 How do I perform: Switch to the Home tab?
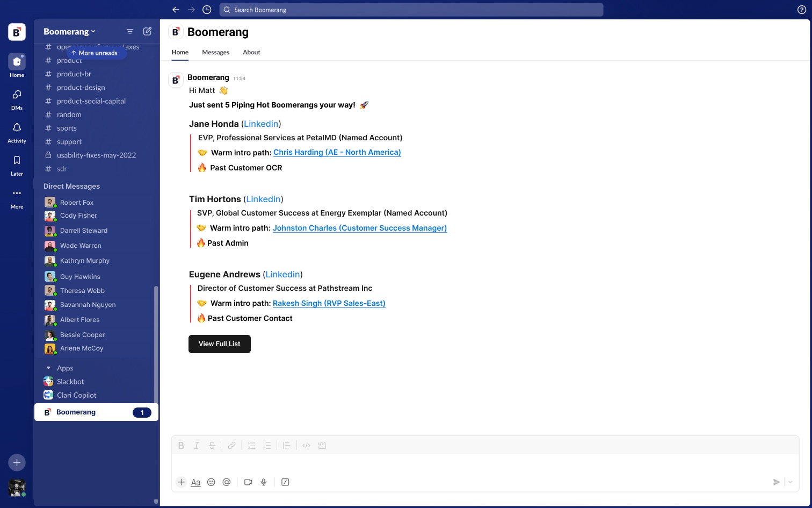tap(180, 52)
